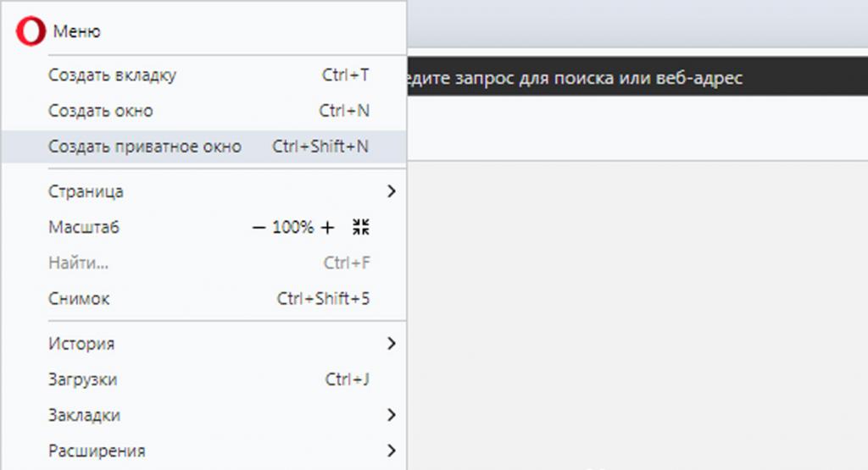Expand the Расширения submenu arrow
868x470 pixels.
[392, 451]
